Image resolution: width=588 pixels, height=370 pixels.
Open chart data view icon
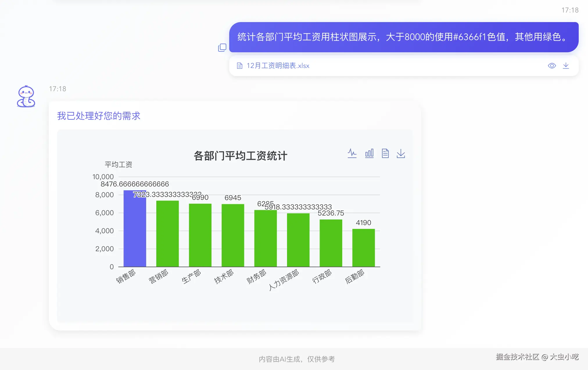click(x=385, y=153)
